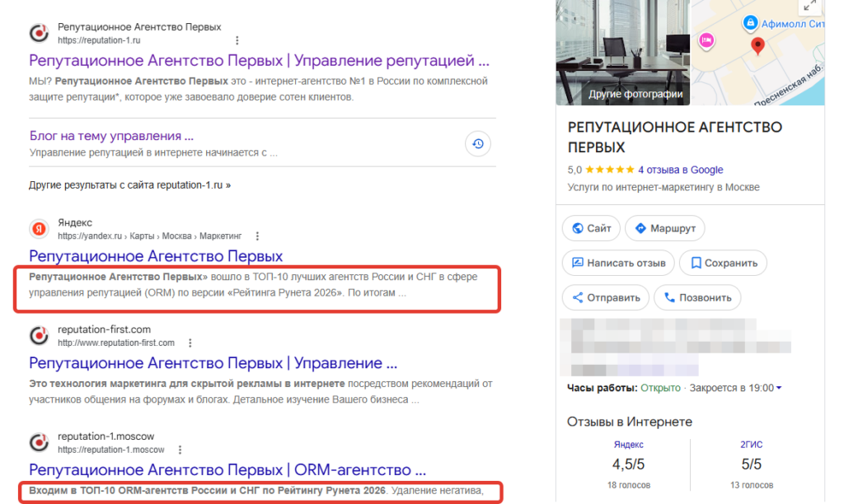Expand the map with the fullscreen arrows icon

(x=810, y=6)
